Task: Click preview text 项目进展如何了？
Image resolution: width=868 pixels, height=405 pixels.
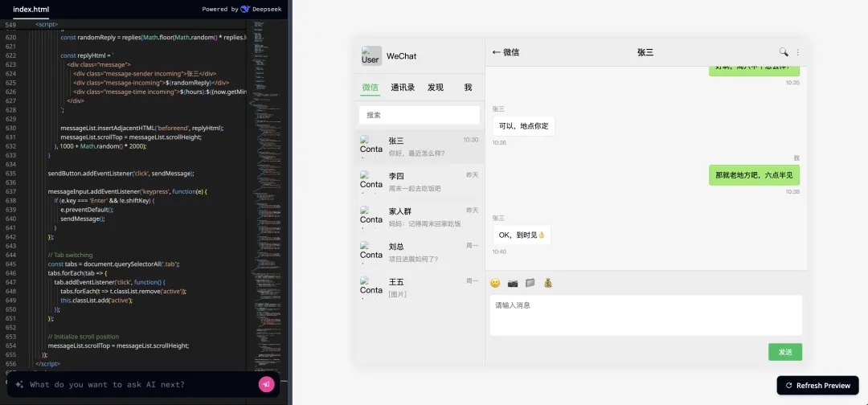Action: (x=414, y=260)
